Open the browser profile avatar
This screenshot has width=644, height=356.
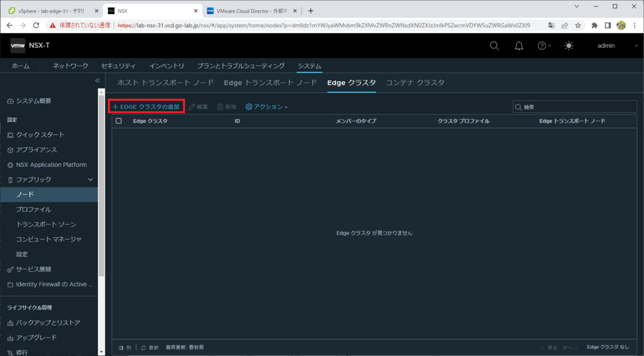[x=621, y=25]
